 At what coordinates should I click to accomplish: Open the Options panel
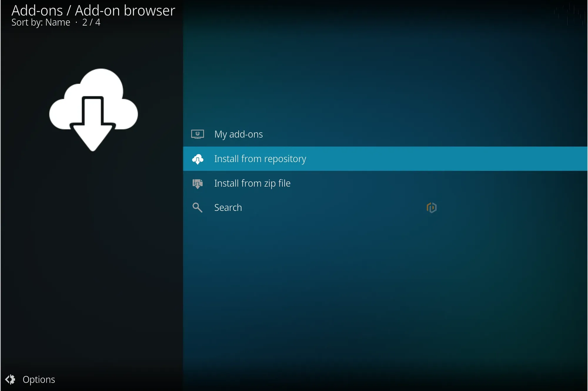tap(30, 380)
